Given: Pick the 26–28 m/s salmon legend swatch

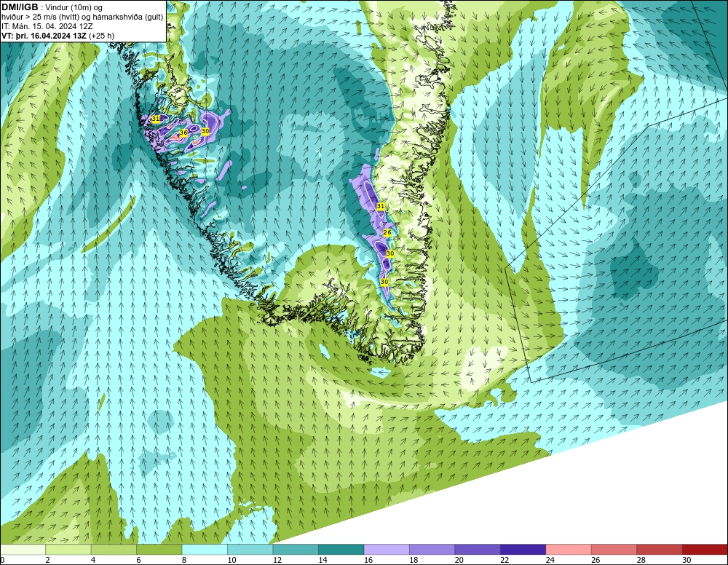Looking at the screenshot, I should click(614, 550).
